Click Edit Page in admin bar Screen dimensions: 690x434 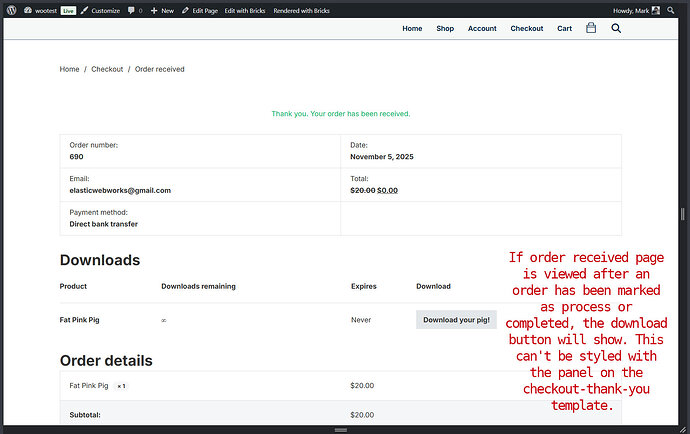pos(200,10)
